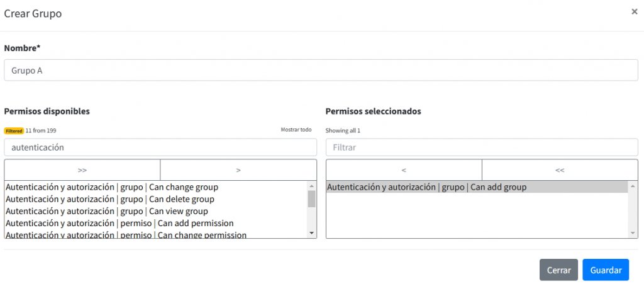Click the available permissions scrollbar thumb
This screenshot has width=644, height=291.
312,198
